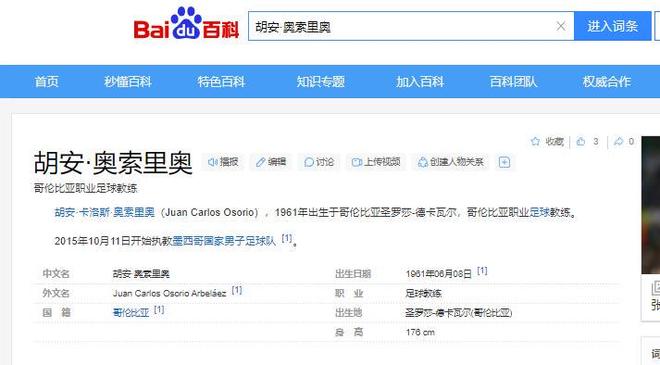Select the title 胡安·奥索里奥 heading
Image resolution: width=660 pixels, height=365 pixels.
pyautogui.click(x=113, y=163)
